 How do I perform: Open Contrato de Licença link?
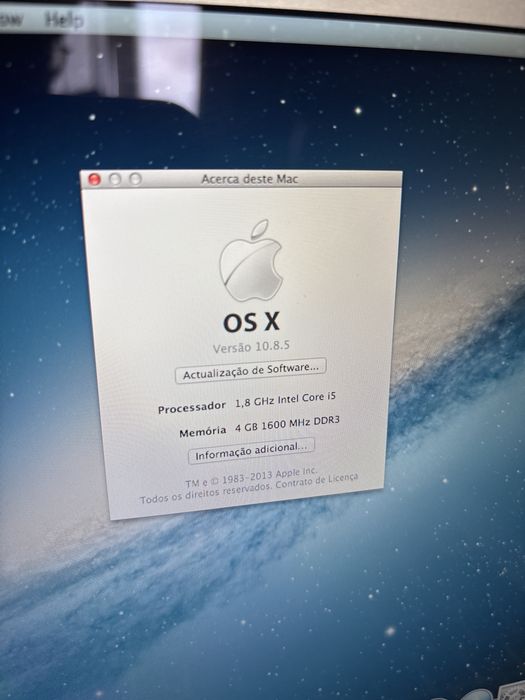[x=317, y=481]
